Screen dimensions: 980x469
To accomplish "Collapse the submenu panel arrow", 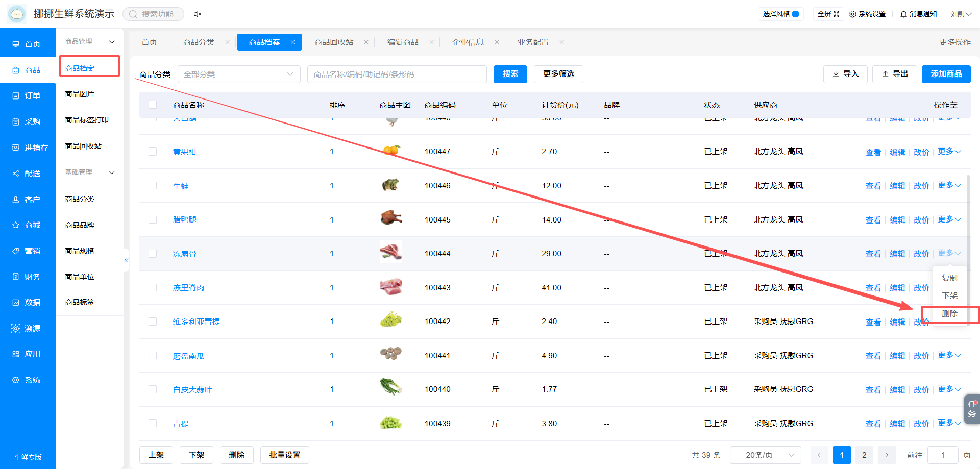I will pos(126,260).
